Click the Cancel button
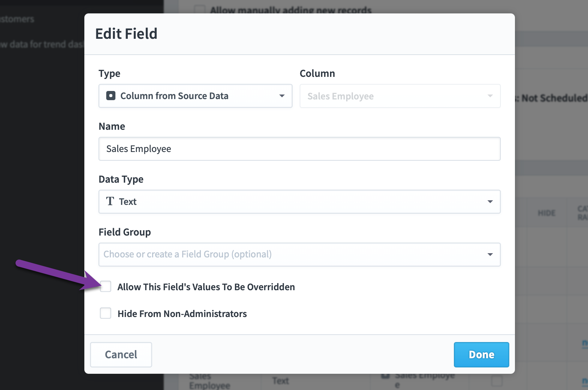The width and height of the screenshot is (588, 390). point(121,354)
